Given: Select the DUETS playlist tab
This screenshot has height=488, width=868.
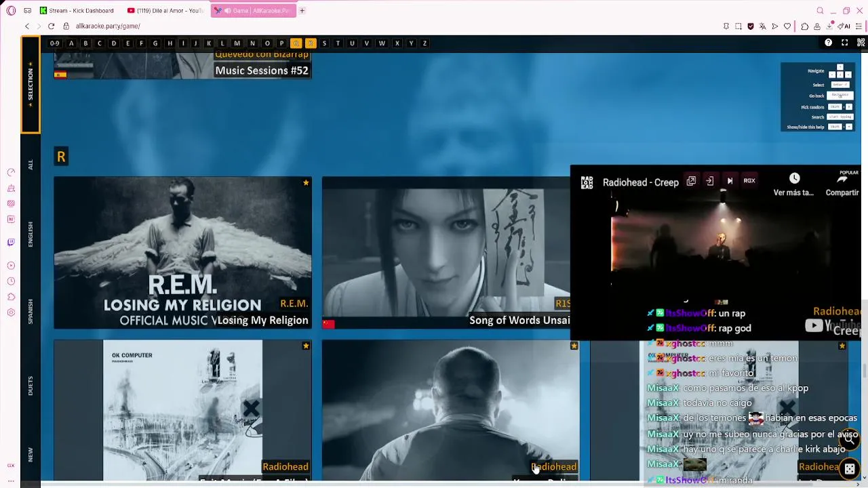Looking at the screenshot, I should coord(30,386).
